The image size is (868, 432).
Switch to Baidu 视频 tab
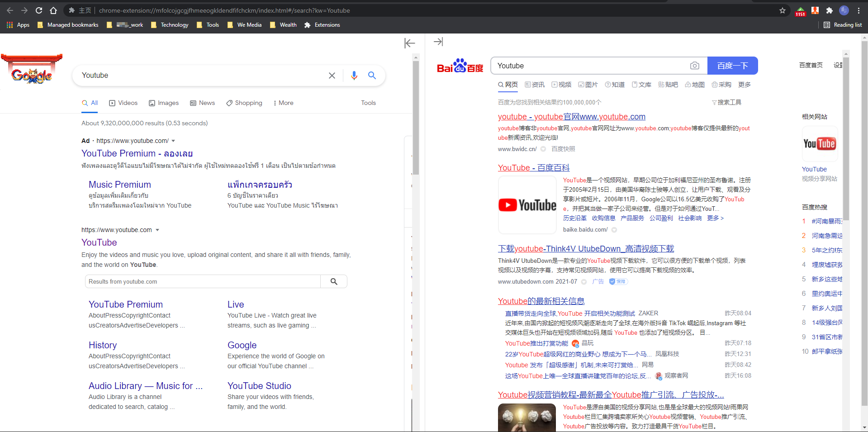point(561,85)
